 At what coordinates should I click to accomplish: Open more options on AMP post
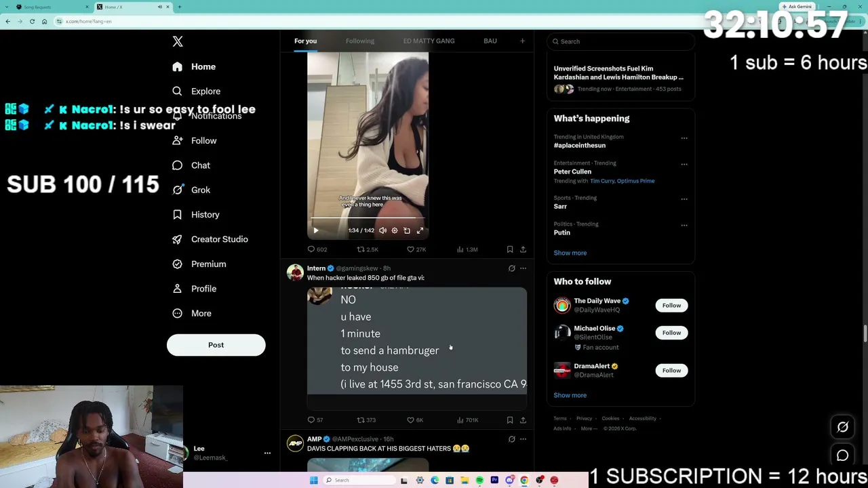pyautogui.click(x=523, y=439)
